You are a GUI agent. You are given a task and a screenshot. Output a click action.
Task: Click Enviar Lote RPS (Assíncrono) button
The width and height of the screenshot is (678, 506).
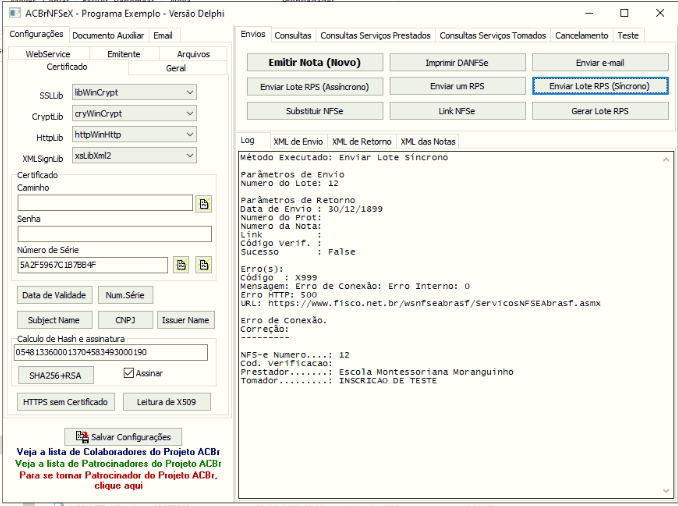click(x=315, y=86)
